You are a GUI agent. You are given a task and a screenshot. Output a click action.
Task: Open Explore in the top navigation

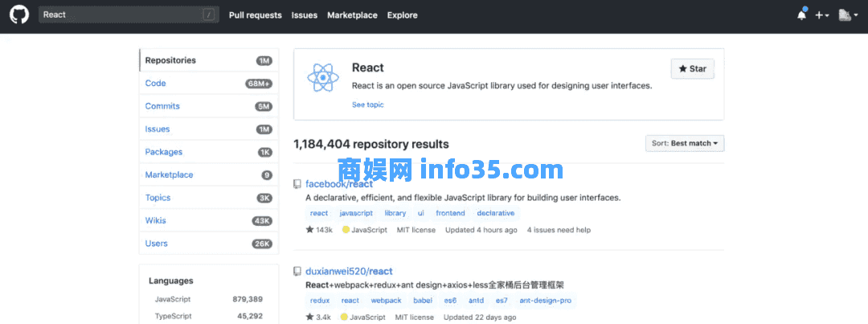403,15
